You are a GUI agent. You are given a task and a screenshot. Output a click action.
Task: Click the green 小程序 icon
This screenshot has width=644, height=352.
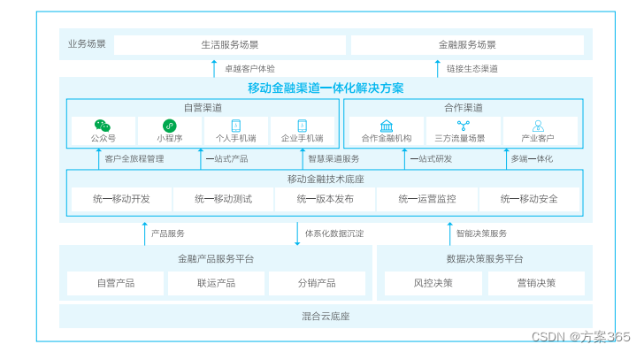pyautogui.click(x=170, y=126)
